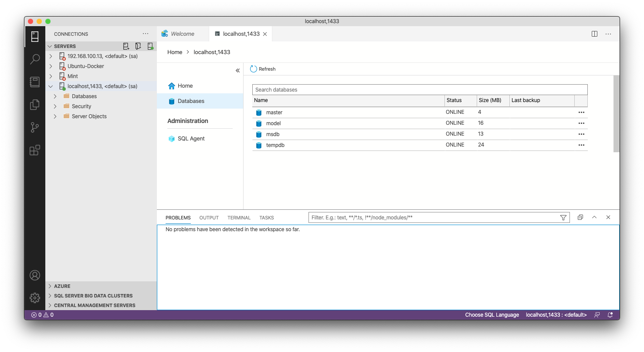Viewport: 644px width, 352px height.
Task: Click the split editor icon
Action: 594,34
